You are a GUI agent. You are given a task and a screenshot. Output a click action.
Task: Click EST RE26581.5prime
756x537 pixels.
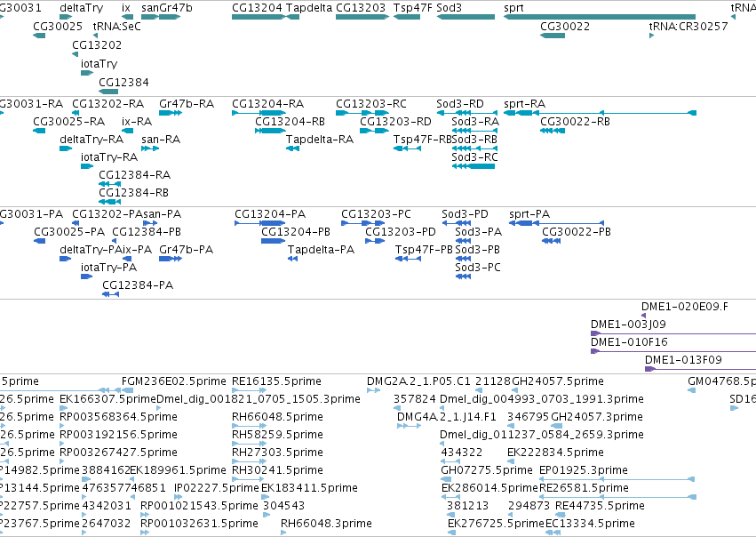click(x=584, y=488)
